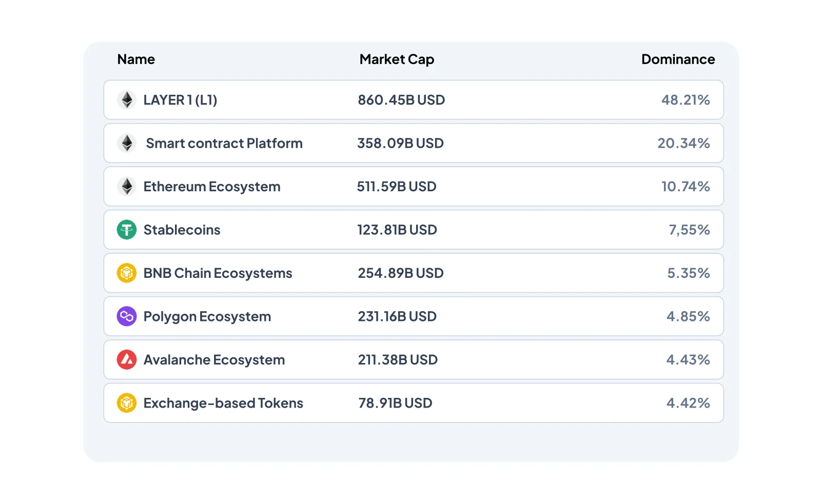Click the 48.21% dominance value
821x504 pixels.
click(686, 100)
